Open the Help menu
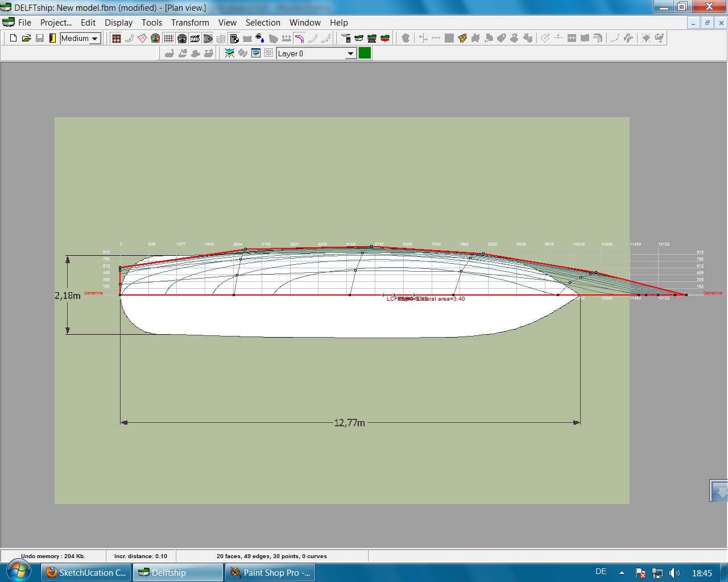Image resolution: width=728 pixels, height=582 pixels. coord(338,23)
